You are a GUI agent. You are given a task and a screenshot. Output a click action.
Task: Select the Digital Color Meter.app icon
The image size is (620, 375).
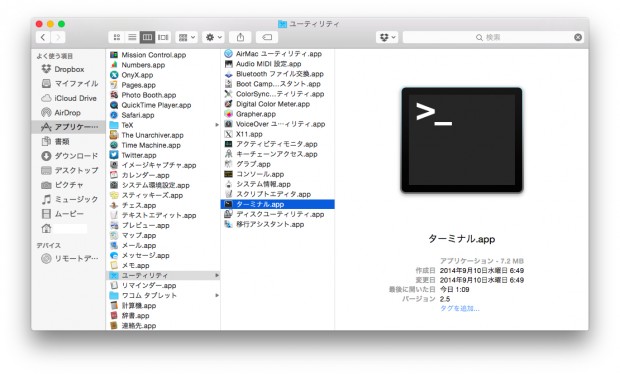pyautogui.click(x=228, y=104)
